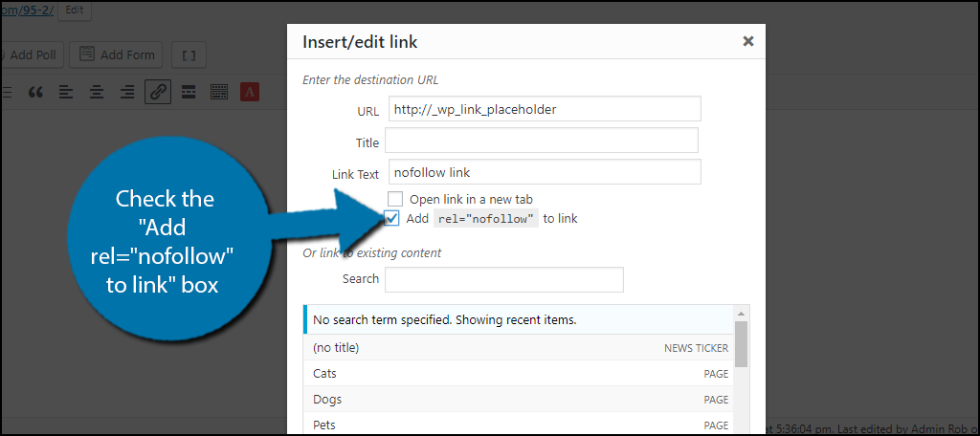Select the Align center icon

97,92
